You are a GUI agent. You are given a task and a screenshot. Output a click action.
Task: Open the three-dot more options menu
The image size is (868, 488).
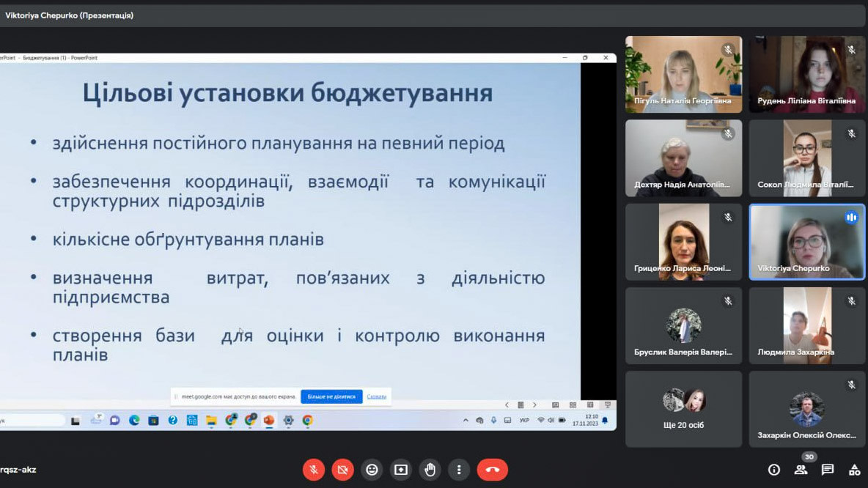click(459, 470)
